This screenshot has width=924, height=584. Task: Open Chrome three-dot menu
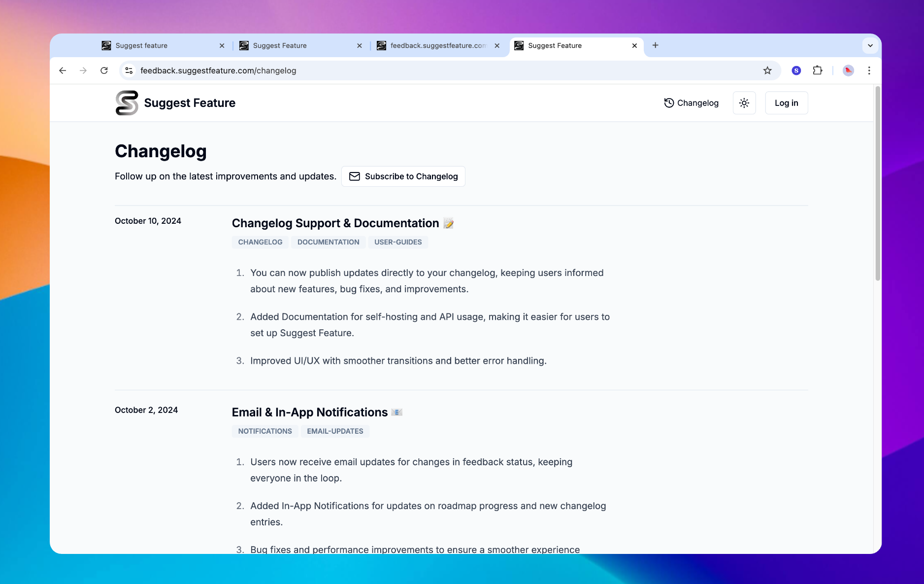click(869, 70)
